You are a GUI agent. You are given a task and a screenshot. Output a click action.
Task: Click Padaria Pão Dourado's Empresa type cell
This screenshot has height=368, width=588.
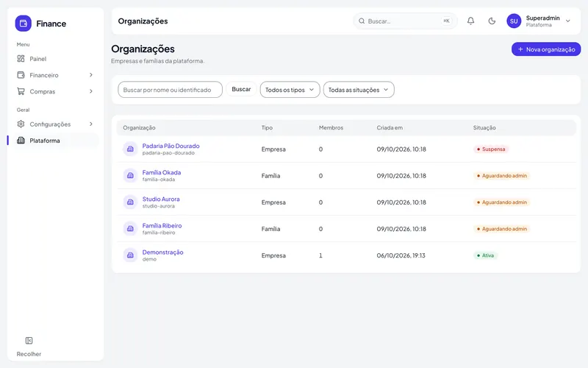(x=273, y=149)
